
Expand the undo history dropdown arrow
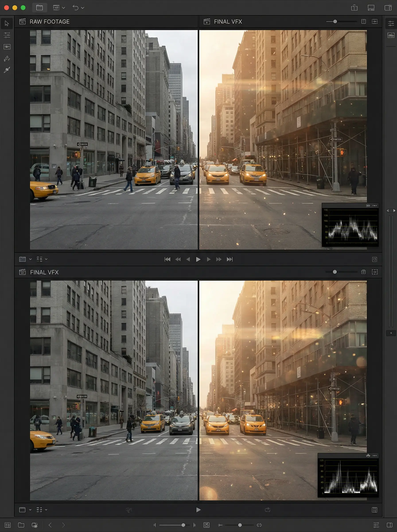pyautogui.click(x=82, y=8)
